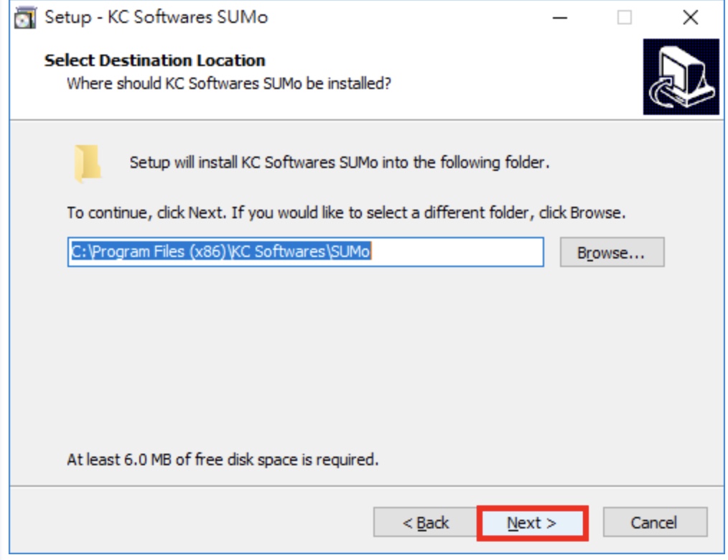Minimize the Setup window
The width and height of the screenshot is (728, 560).
(x=560, y=18)
